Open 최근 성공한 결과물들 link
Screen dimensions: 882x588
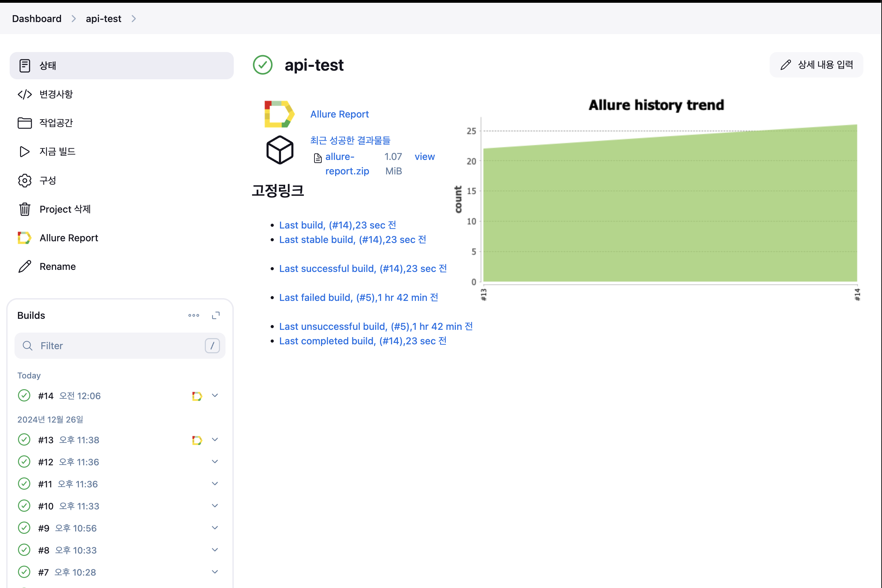(x=350, y=140)
